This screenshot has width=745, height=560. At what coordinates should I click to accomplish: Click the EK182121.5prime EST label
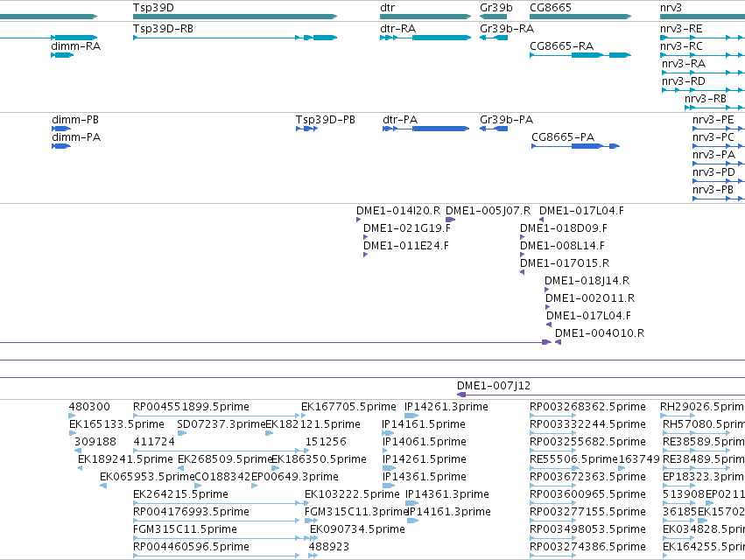coord(313,424)
